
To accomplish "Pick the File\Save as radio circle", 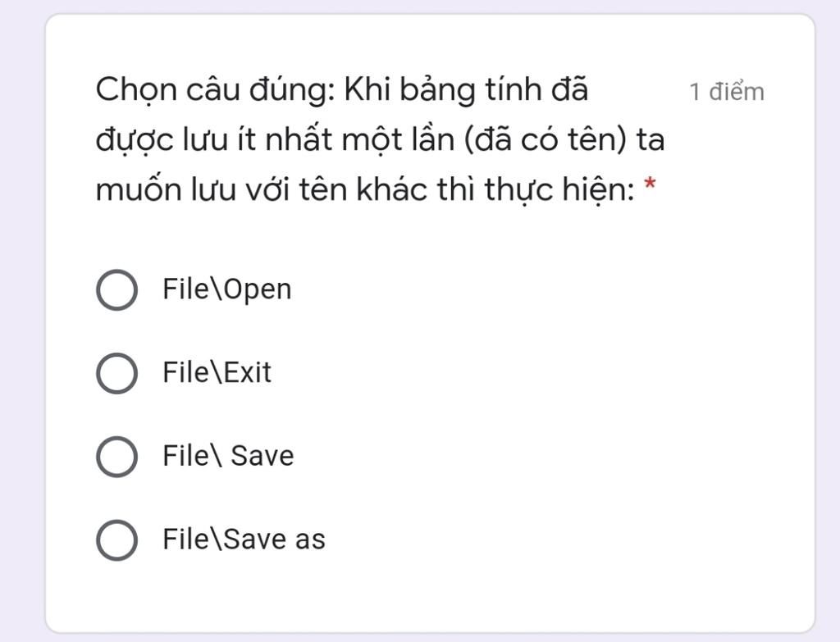I will pyautogui.click(x=116, y=540).
